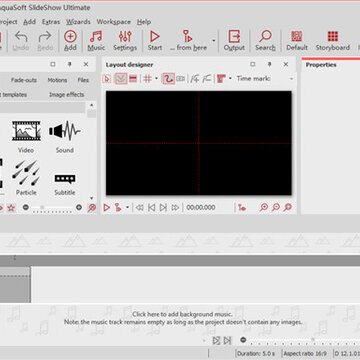
Task: Select the Particle object icon
Action: click(x=26, y=178)
